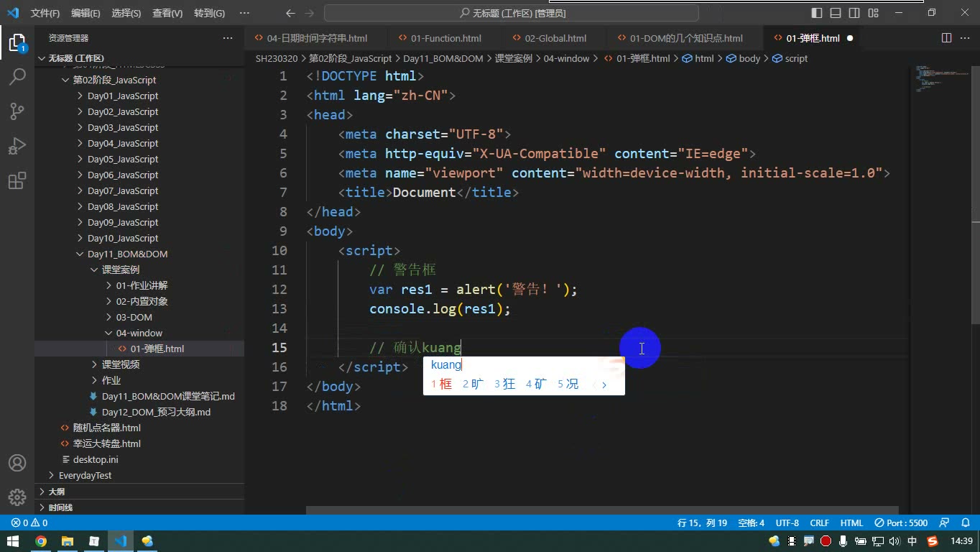Click the HTML language mode button
980x552 pixels.
851,523
